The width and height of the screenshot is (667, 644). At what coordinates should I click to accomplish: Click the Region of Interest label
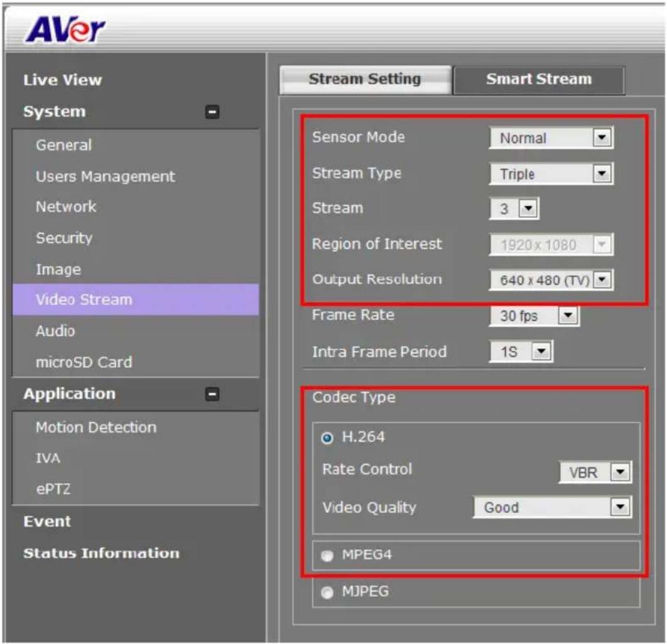point(377,244)
